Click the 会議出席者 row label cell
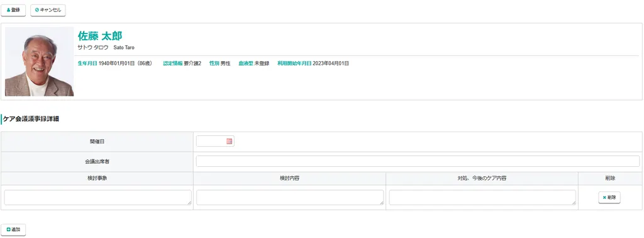Screen dimensions: 644x238 point(97,162)
